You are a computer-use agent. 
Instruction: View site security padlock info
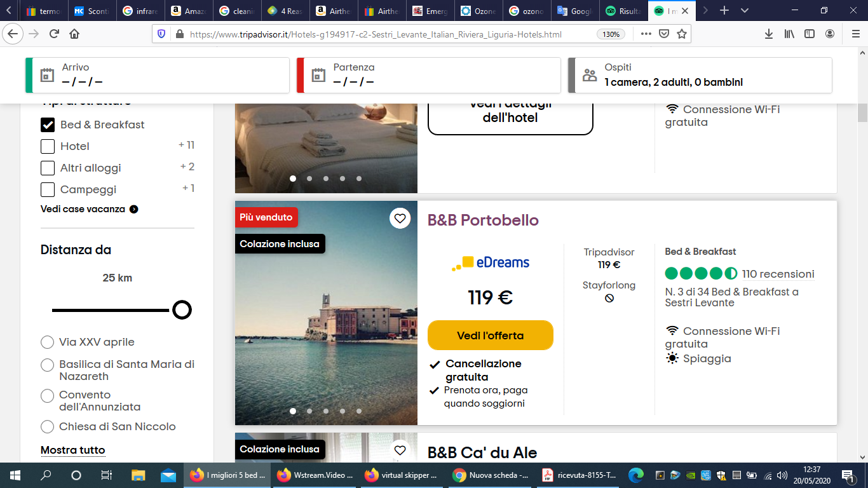coord(179,34)
